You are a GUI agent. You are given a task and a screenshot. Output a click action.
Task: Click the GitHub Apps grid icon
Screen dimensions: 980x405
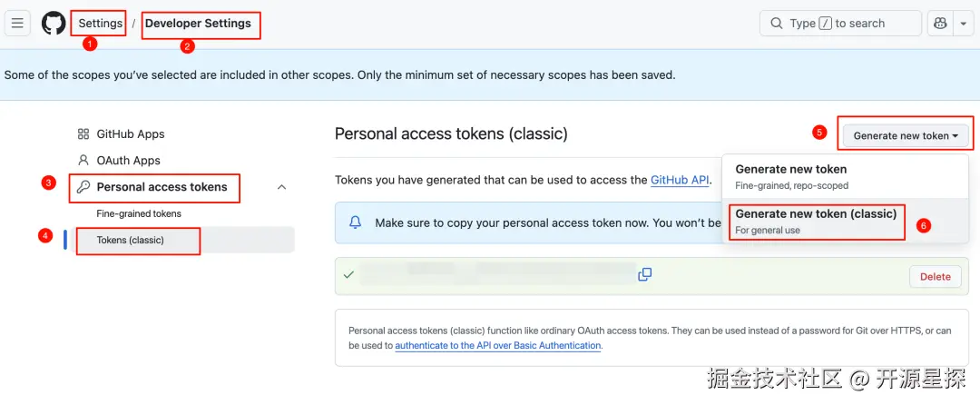point(83,134)
